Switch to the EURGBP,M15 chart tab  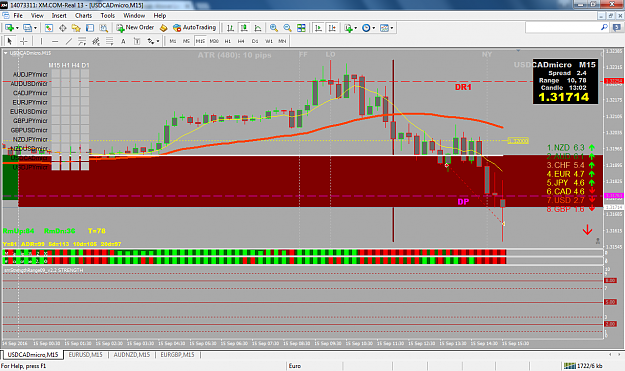coord(177,355)
